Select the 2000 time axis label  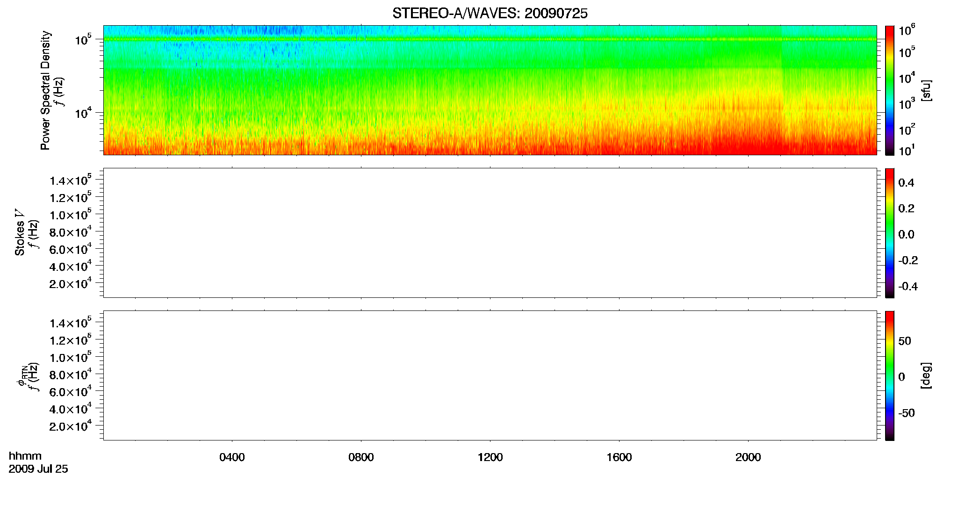[748, 457]
